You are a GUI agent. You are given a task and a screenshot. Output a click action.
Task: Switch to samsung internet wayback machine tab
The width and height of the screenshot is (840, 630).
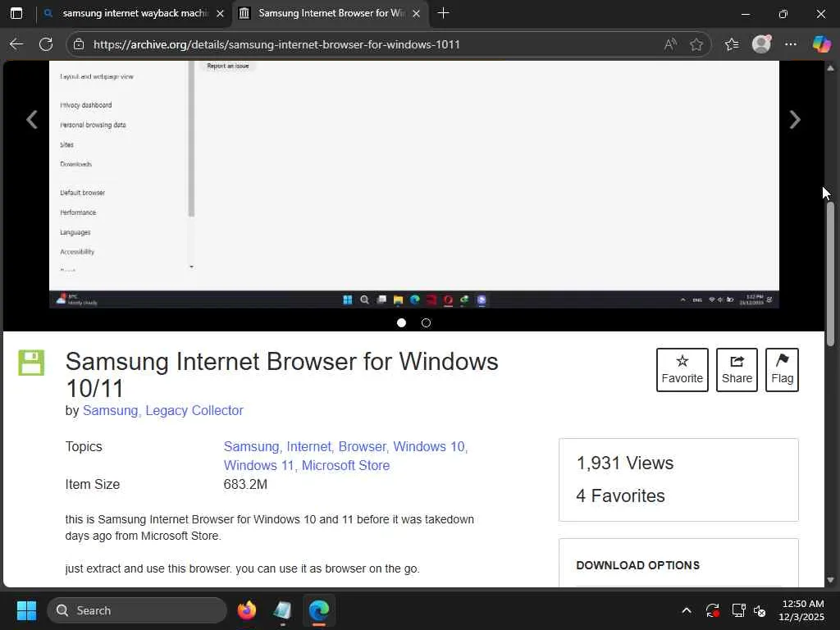(135, 13)
